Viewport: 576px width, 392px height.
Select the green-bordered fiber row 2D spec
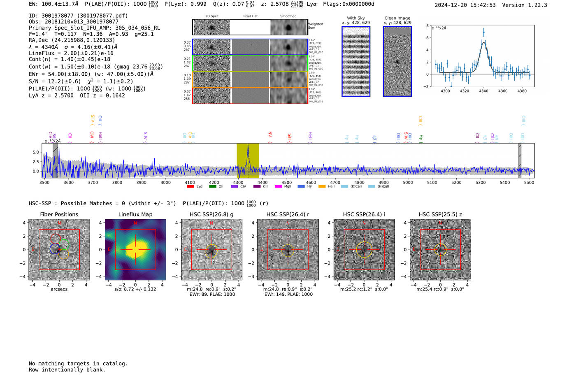pyautogui.click(x=212, y=63)
